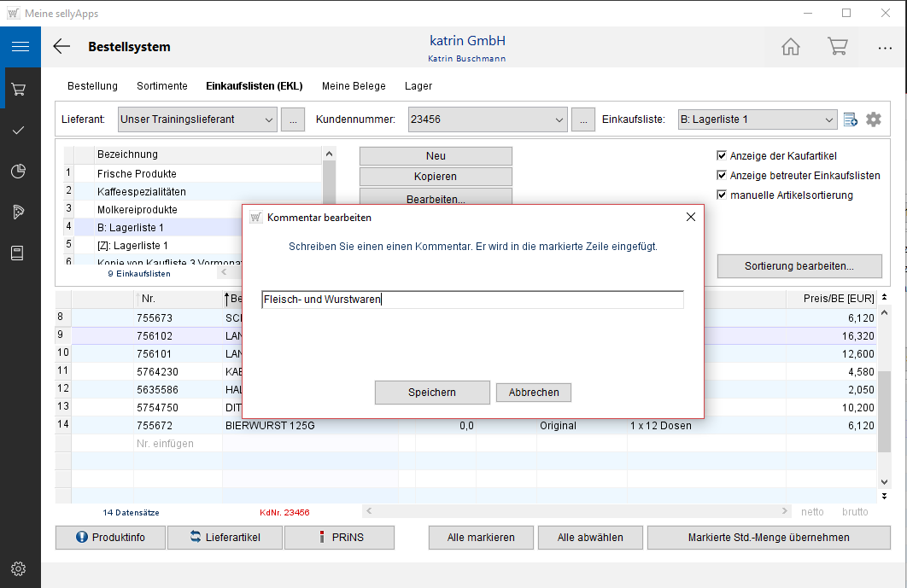Click the comment text input field
The image size is (907, 588).
(x=471, y=300)
